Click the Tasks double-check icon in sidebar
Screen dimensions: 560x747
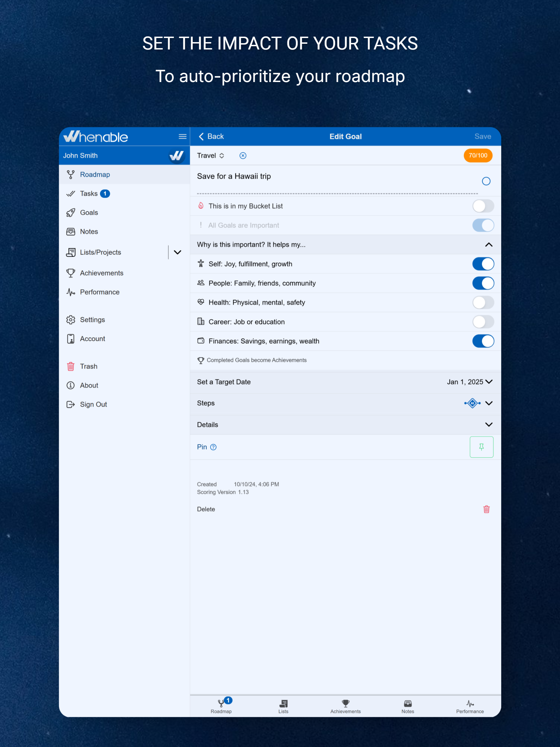(x=71, y=194)
